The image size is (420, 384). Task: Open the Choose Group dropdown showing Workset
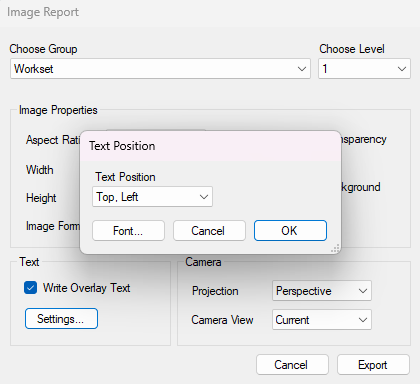click(160, 69)
